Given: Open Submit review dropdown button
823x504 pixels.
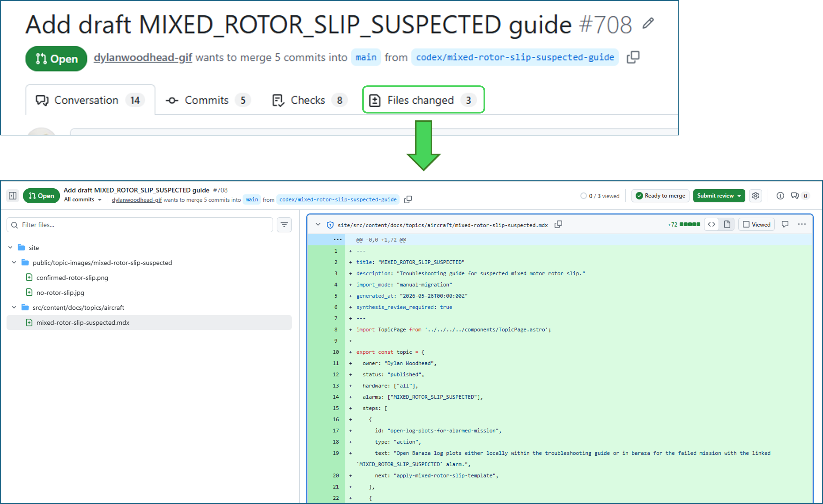Looking at the screenshot, I should coord(719,196).
